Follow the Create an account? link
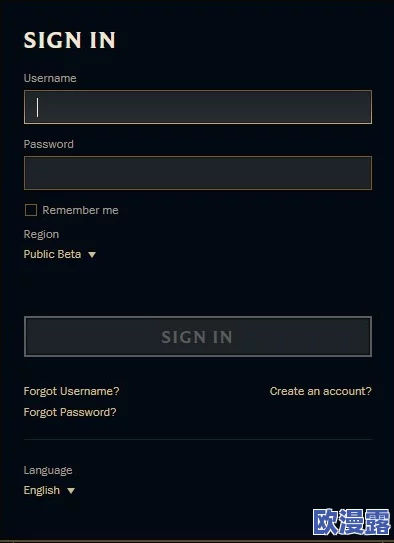The image size is (394, 543). (321, 391)
